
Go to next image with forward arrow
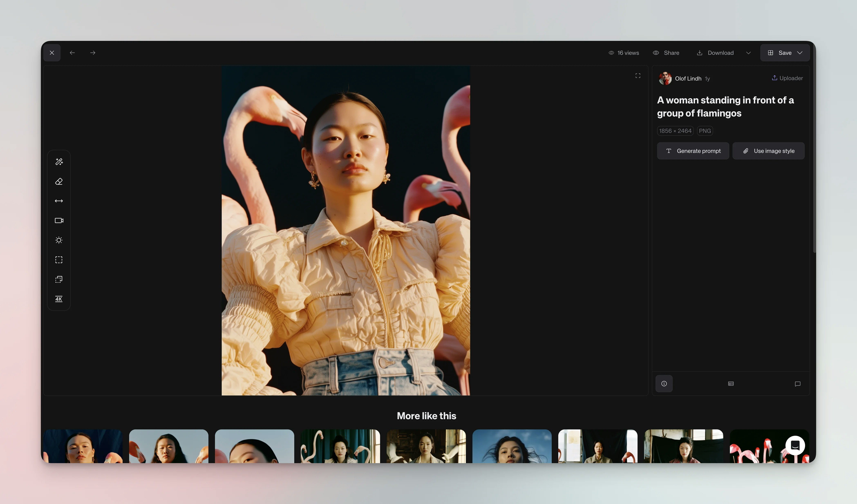point(93,53)
